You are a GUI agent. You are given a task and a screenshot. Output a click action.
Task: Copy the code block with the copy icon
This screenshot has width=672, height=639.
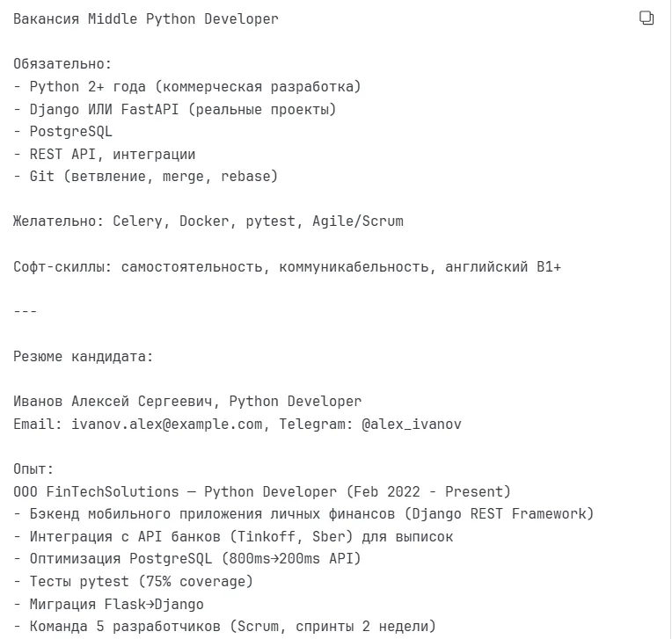pos(646,18)
